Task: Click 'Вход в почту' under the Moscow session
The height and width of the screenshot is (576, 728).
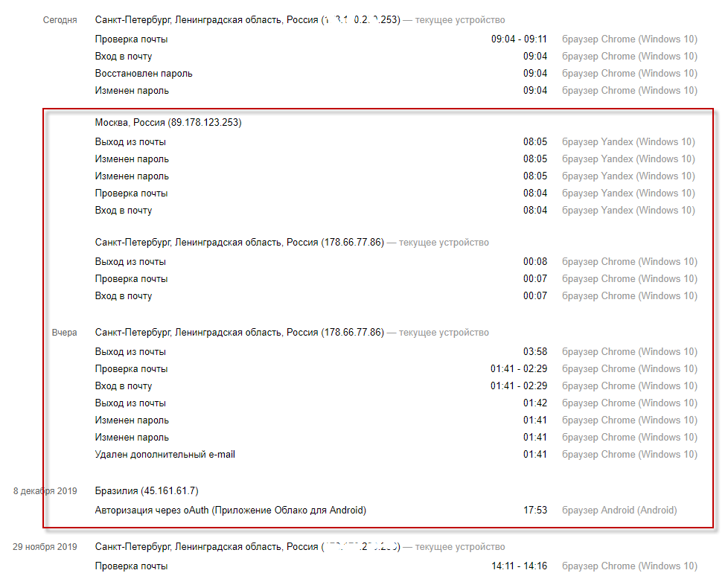Action: point(124,211)
